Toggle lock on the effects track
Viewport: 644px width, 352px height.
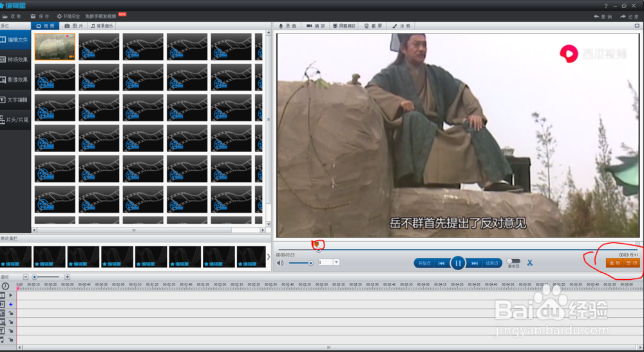pos(11,313)
